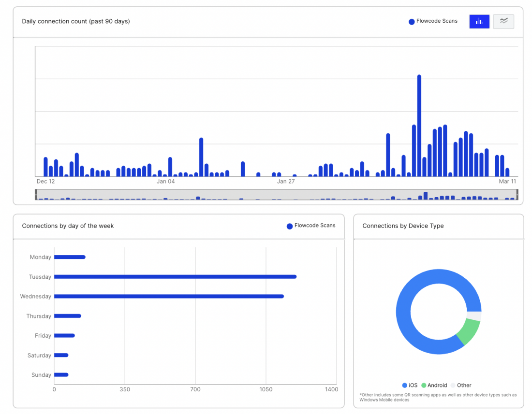The width and height of the screenshot is (532, 414).
Task: Select the Connections by Device Type panel title
Action: click(403, 226)
